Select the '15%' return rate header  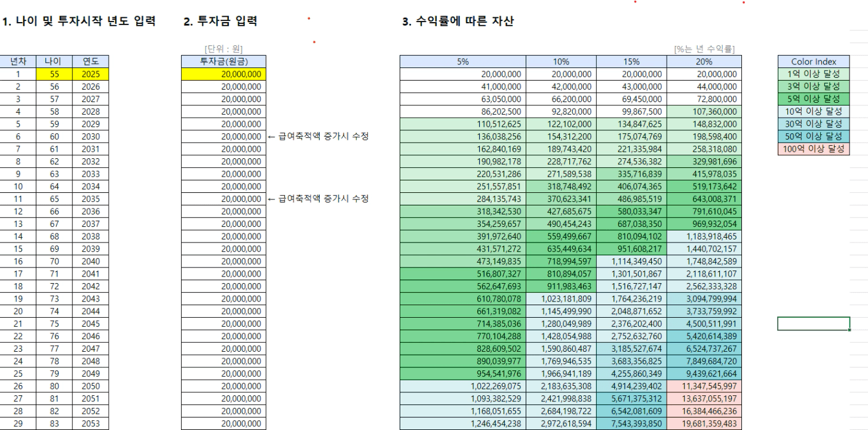click(631, 62)
